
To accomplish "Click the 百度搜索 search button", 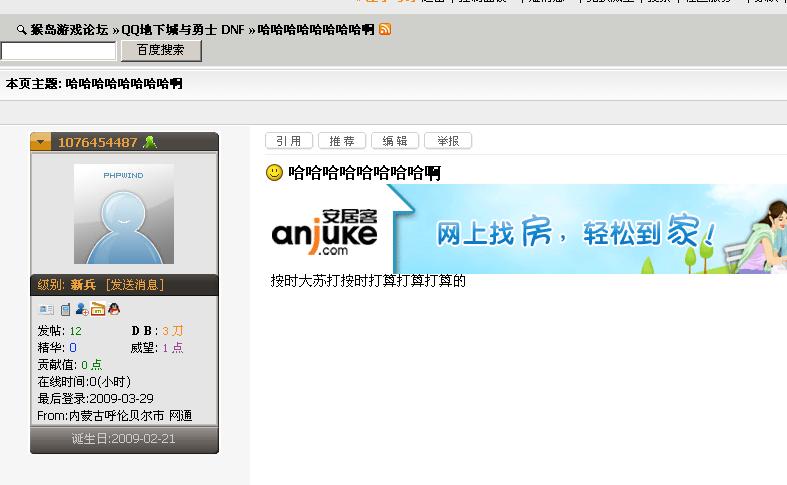I will pyautogui.click(x=161, y=50).
